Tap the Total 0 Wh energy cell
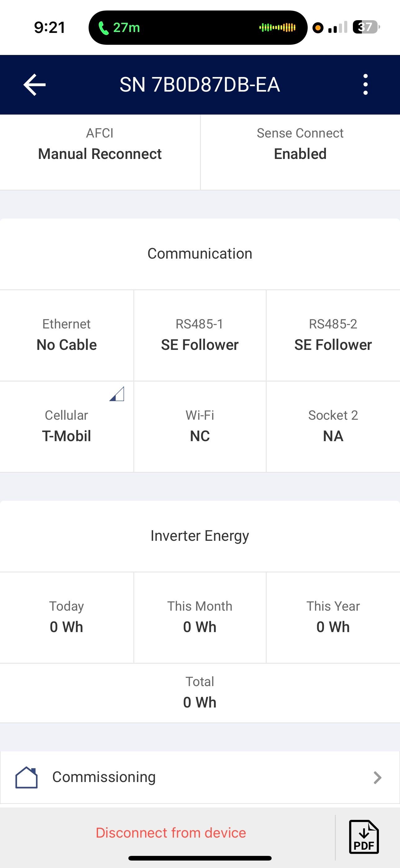Image resolution: width=400 pixels, height=868 pixels. [200, 693]
